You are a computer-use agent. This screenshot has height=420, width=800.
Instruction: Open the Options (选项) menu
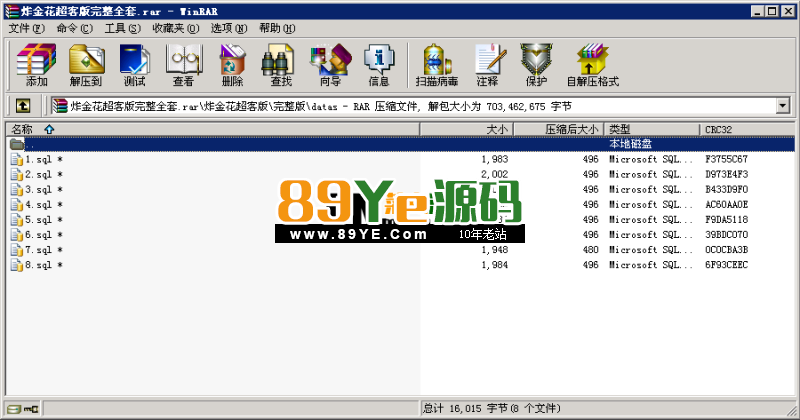point(229,28)
